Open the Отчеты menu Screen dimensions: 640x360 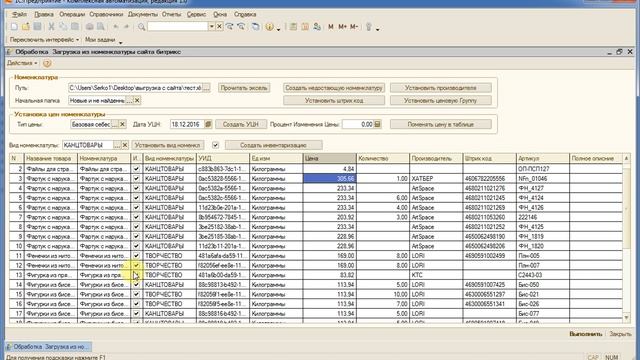(171, 14)
